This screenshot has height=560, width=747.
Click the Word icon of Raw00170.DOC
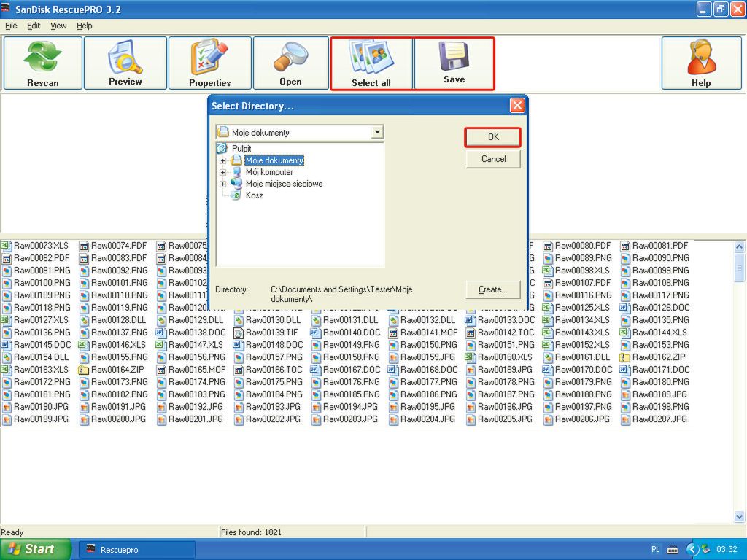pos(547,370)
